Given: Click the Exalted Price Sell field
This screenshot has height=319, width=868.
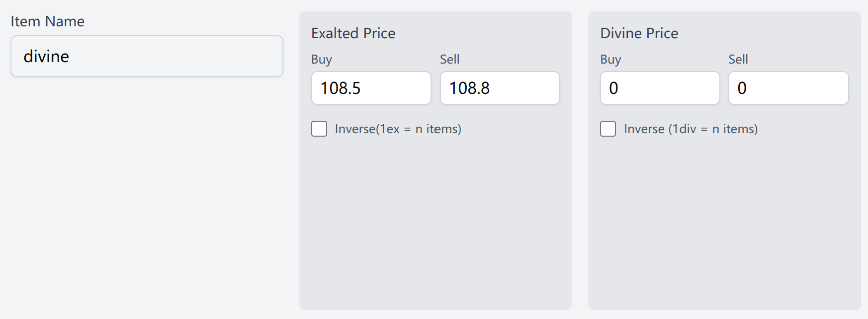Looking at the screenshot, I should pos(499,88).
